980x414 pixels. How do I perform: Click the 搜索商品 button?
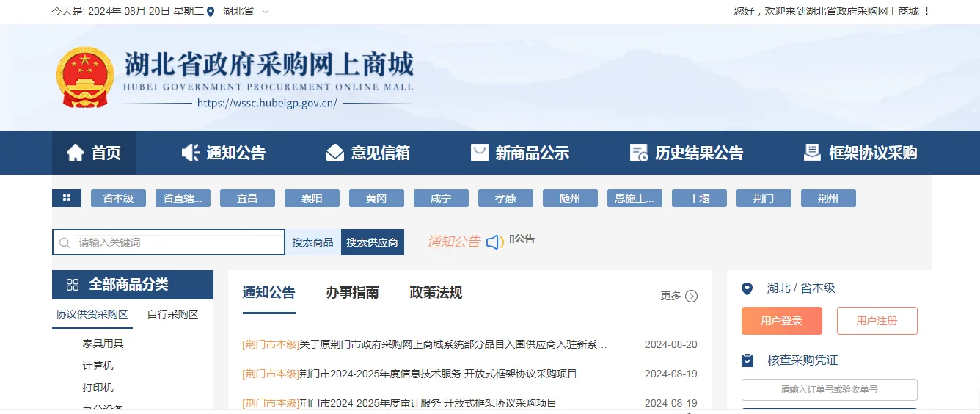pyautogui.click(x=312, y=242)
